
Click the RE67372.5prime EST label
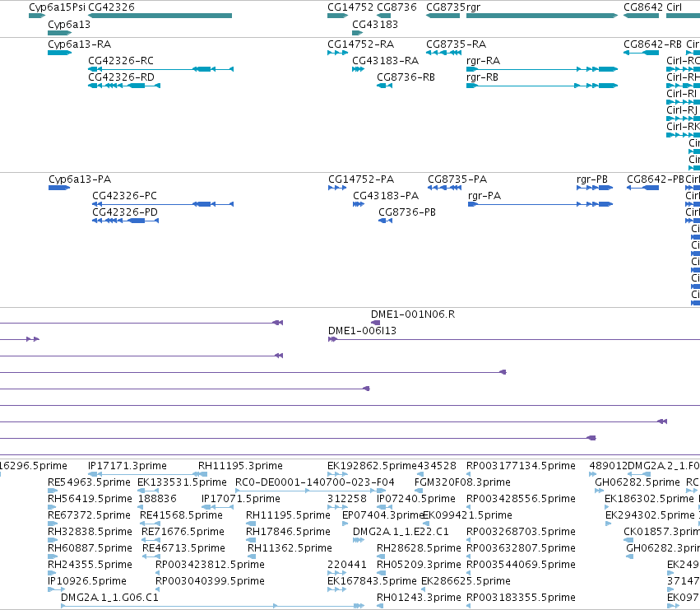(89, 515)
